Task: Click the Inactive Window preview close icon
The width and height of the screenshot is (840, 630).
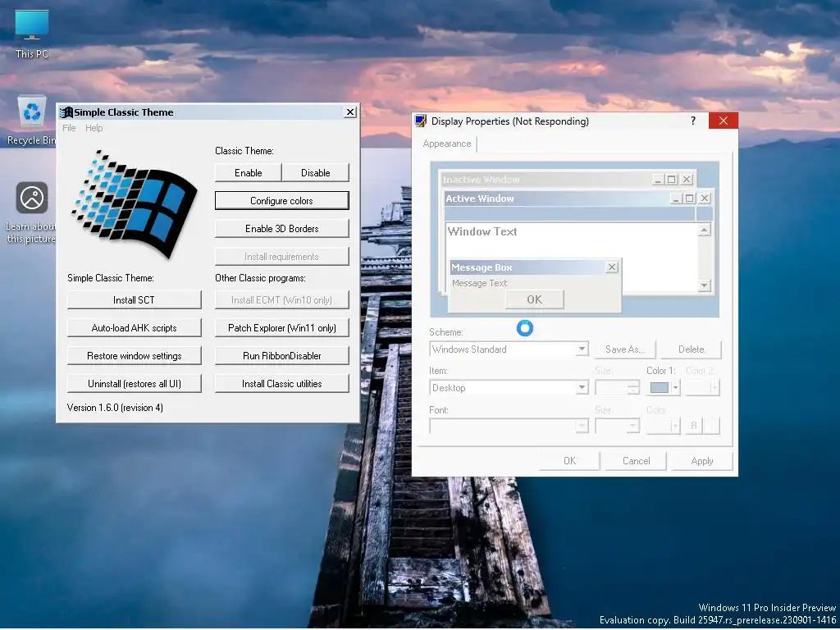Action: [687, 180]
